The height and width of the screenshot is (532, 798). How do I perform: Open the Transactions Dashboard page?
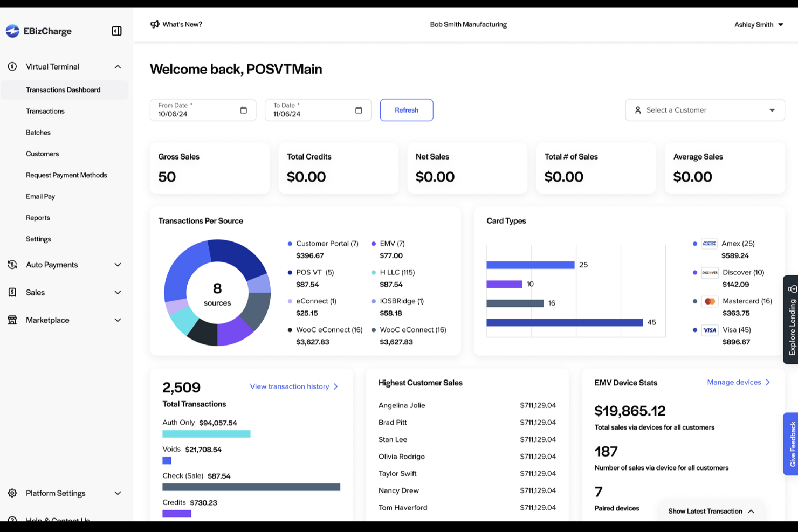tap(64, 89)
